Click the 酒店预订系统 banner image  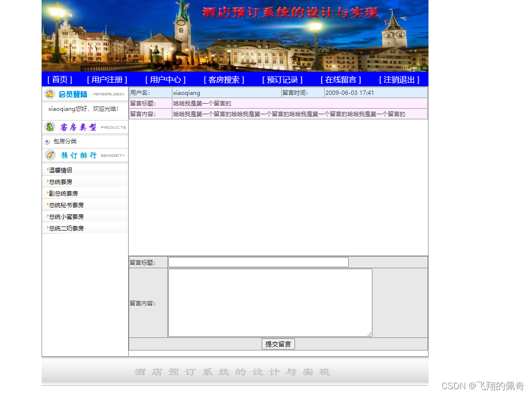click(x=235, y=36)
